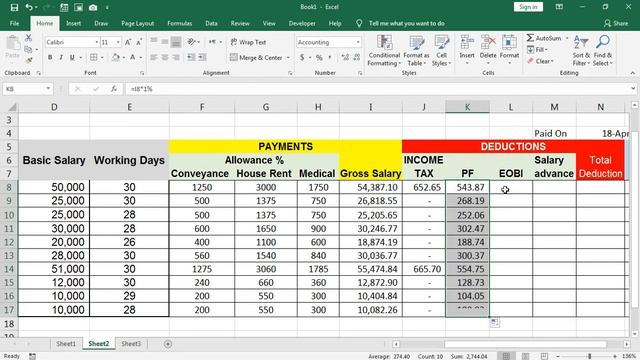Screen dimensions: 640x360
Task: Open the Borders button
Action: point(93,57)
